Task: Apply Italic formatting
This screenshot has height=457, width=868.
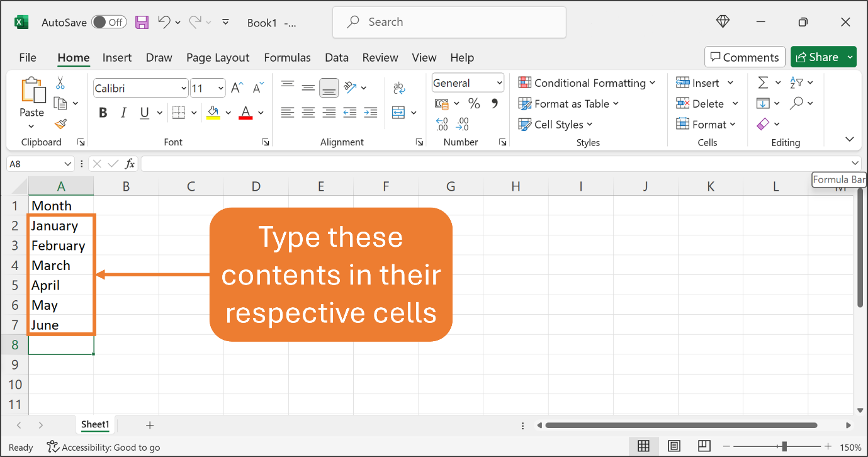Action: coord(124,113)
